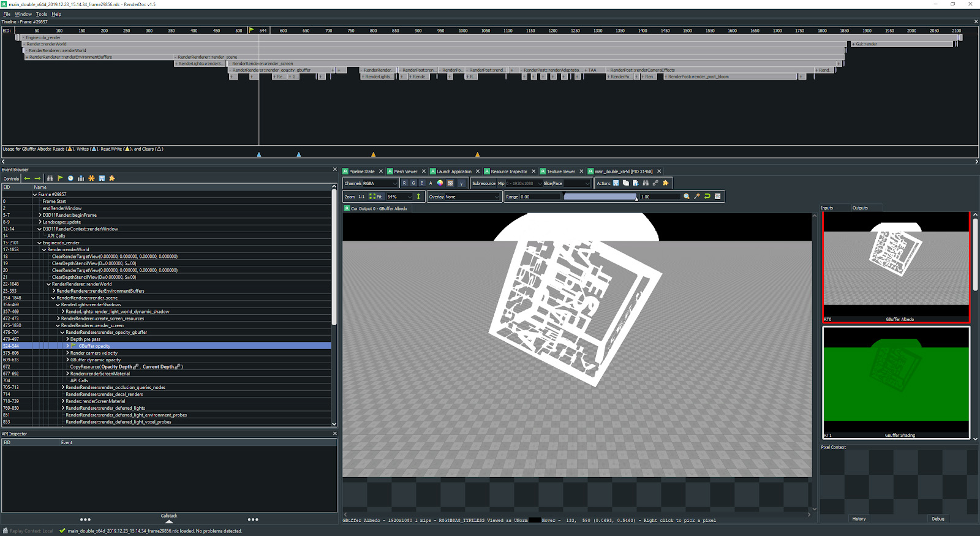980x536 pixels.
Task: Switch to the Pipeline State tab
Action: click(x=361, y=172)
